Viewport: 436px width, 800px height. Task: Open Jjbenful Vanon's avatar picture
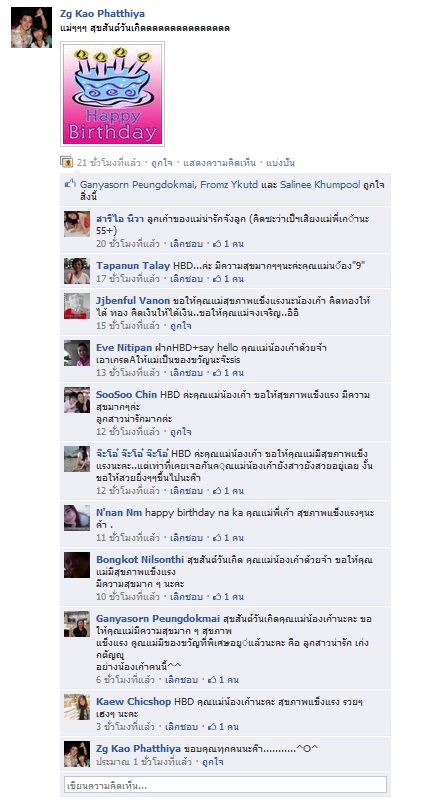[x=77, y=306]
